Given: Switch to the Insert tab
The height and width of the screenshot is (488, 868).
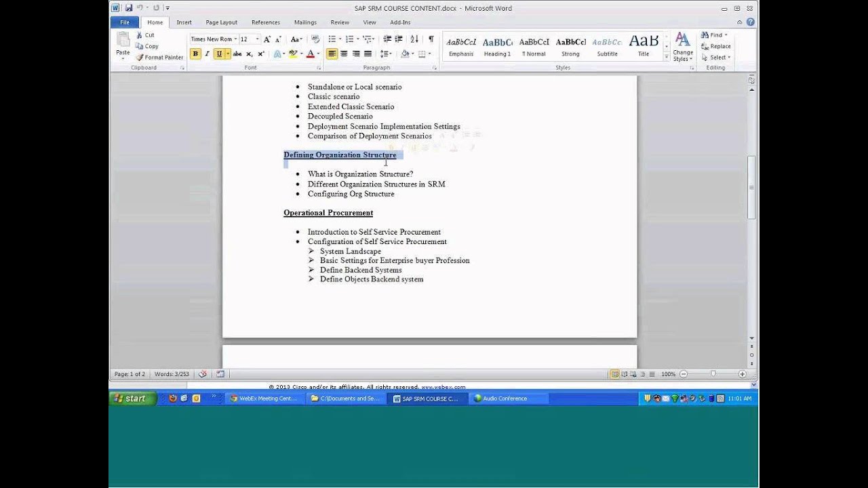Looking at the screenshot, I should click(x=184, y=22).
